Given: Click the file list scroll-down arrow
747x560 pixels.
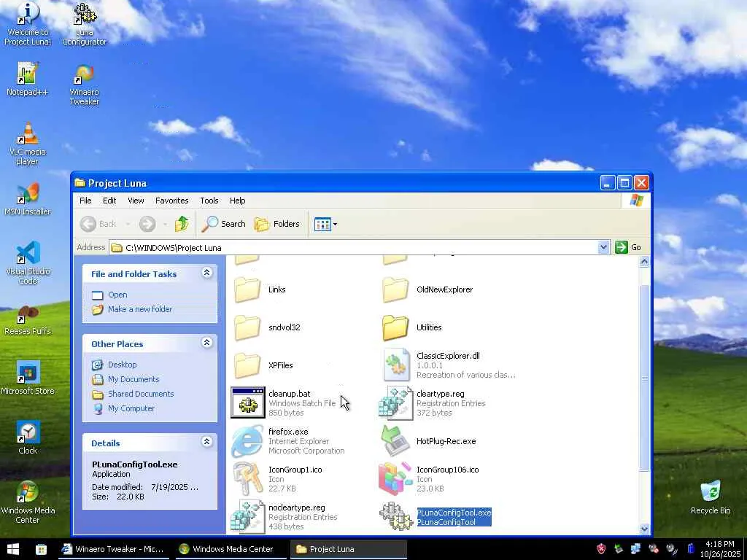Looking at the screenshot, I should [x=644, y=529].
